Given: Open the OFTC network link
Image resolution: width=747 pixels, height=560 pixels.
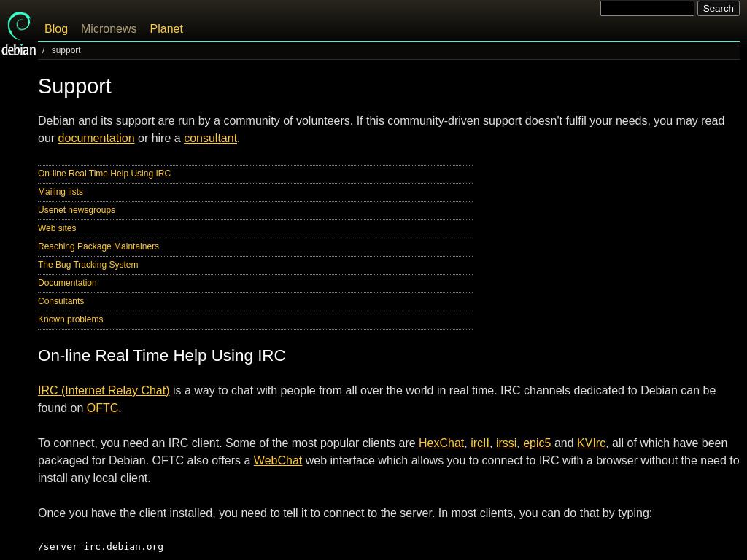Looking at the screenshot, I should coord(102,408).
